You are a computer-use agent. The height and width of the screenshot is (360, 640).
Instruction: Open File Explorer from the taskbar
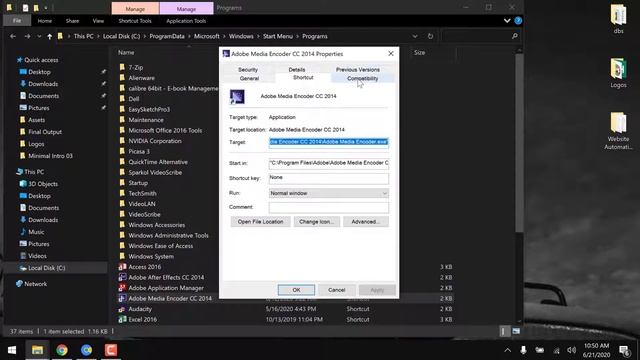(x=38, y=350)
